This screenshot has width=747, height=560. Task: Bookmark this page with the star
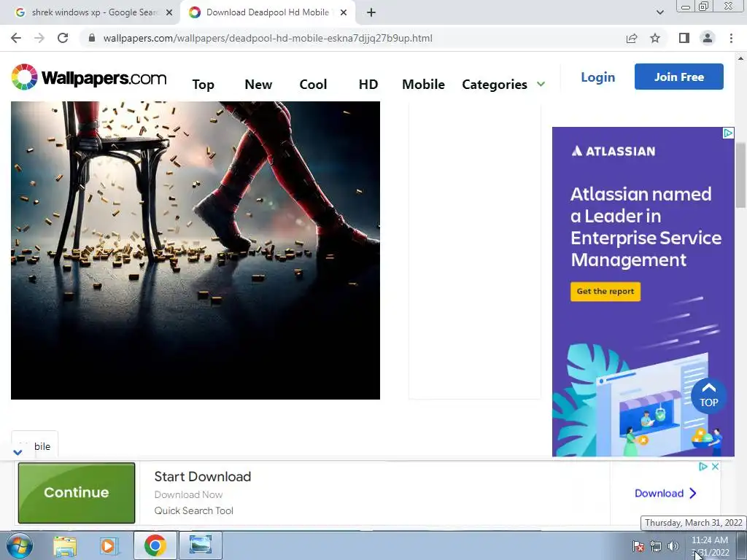[655, 38]
